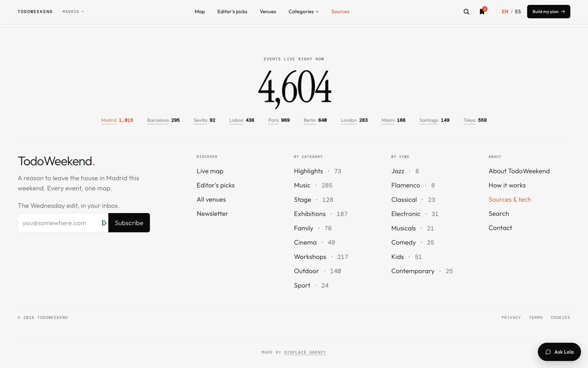This screenshot has width=588, height=368.
Task: Click the password manager icon in email field
Action: [x=104, y=223]
